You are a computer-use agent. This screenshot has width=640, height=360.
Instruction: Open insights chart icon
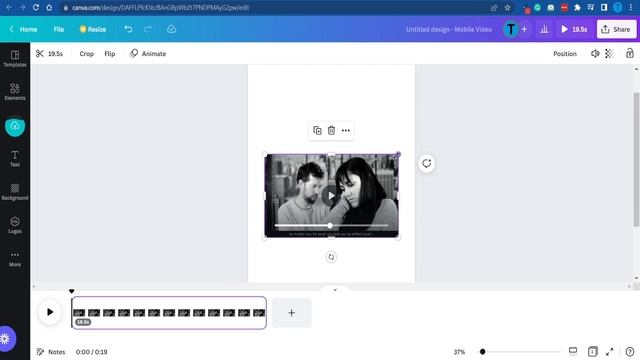(x=544, y=29)
